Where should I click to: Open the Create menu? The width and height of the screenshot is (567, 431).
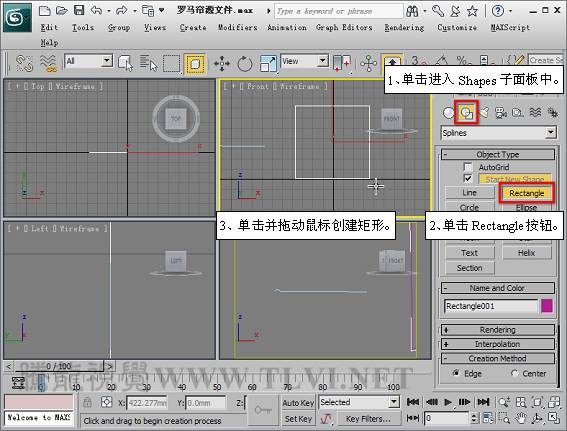pos(193,27)
